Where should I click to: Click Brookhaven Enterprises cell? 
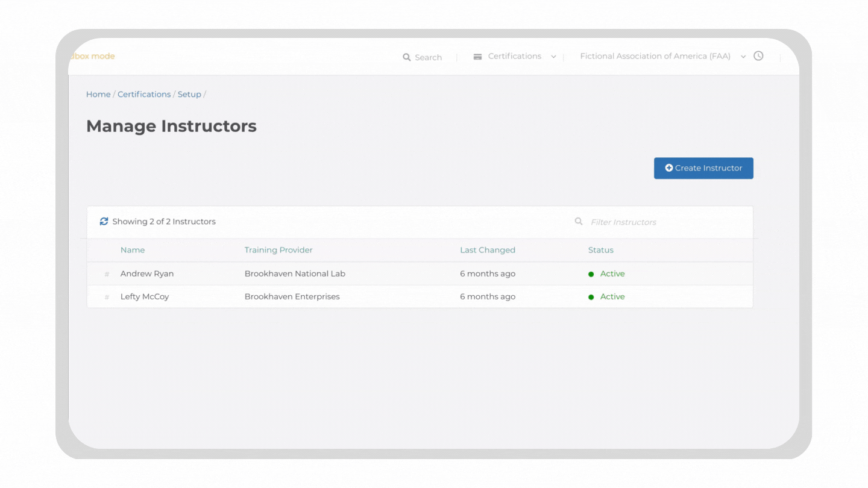click(x=292, y=296)
